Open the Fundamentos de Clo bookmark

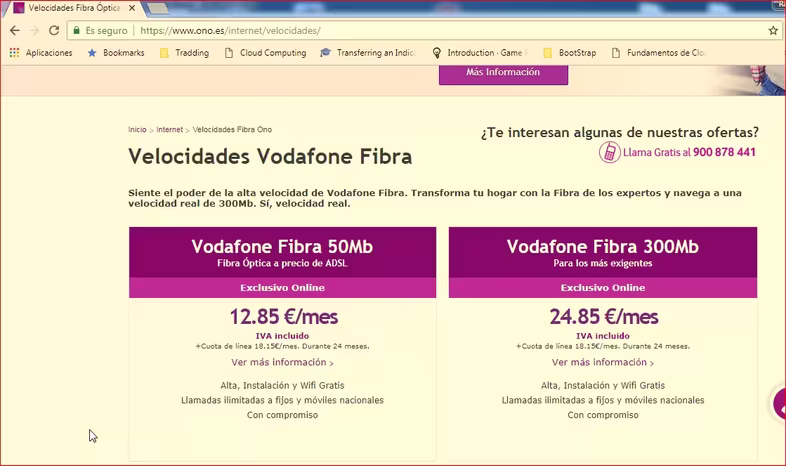pyautogui.click(x=659, y=53)
